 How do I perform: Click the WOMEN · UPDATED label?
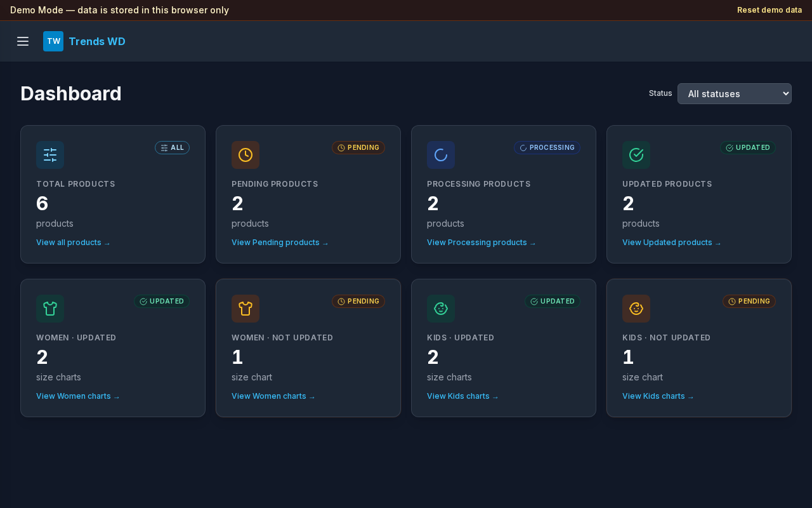point(76,338)
